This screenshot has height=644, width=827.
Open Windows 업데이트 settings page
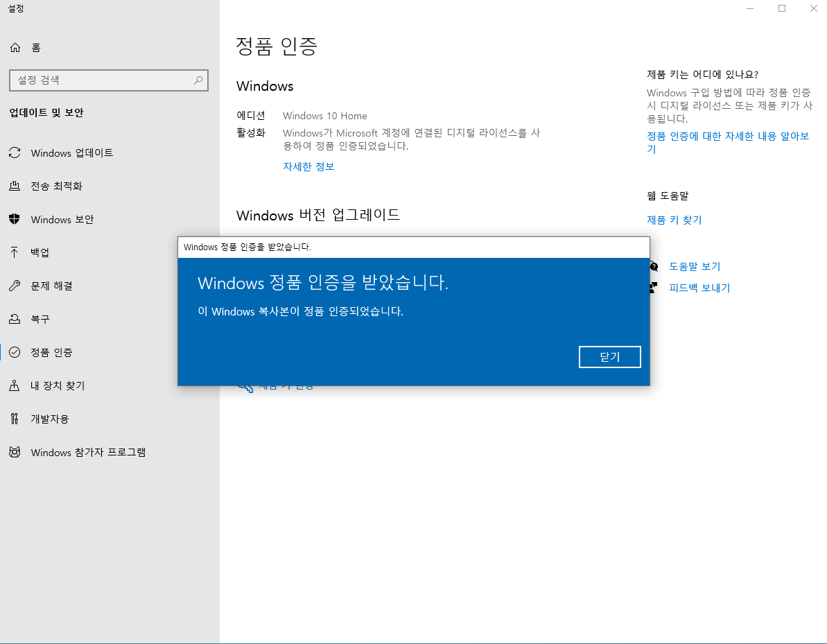click(x=110, y=153)
